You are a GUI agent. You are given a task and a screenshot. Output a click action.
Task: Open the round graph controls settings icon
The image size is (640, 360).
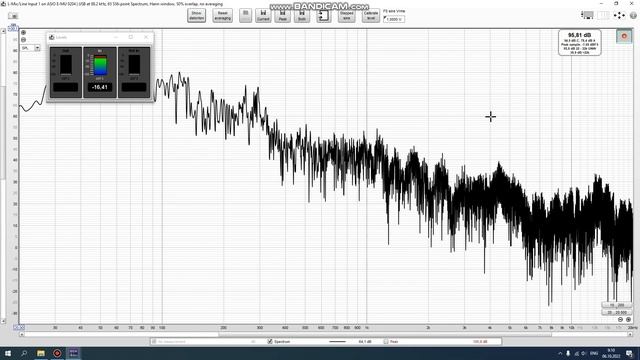pos(633,16)
